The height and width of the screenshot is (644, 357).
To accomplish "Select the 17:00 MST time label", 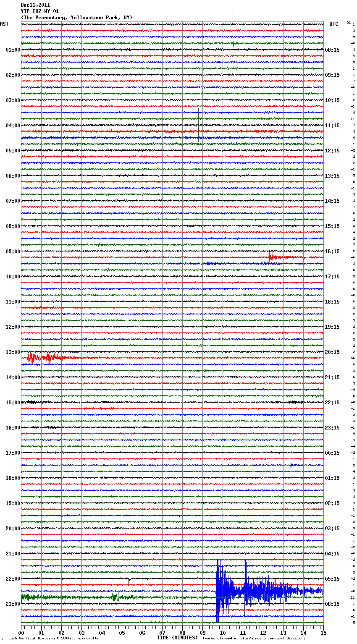I will [x=13, y=453].
